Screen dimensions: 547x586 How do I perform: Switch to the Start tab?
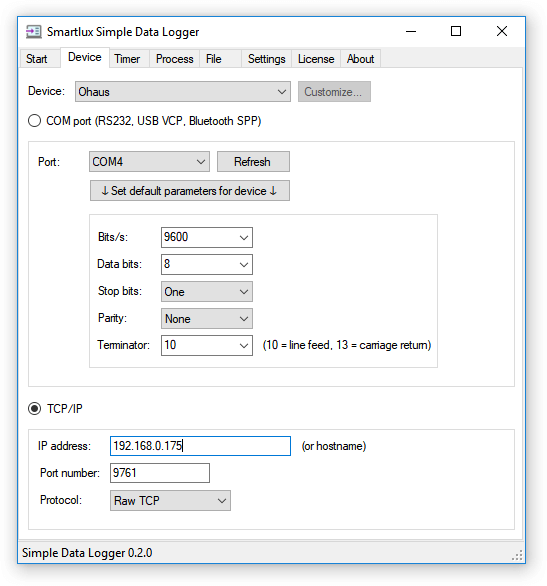point(38,59)
